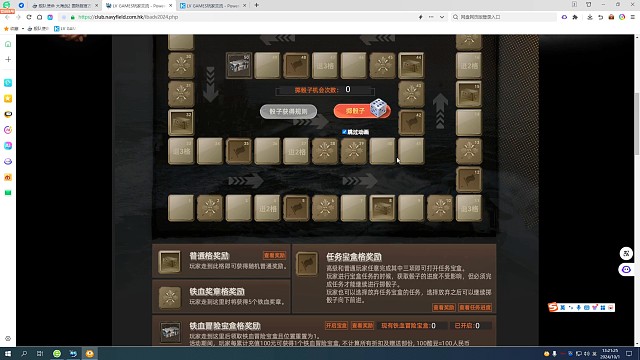Click the medal tile 2 on bottom row

tap(210, 208)
